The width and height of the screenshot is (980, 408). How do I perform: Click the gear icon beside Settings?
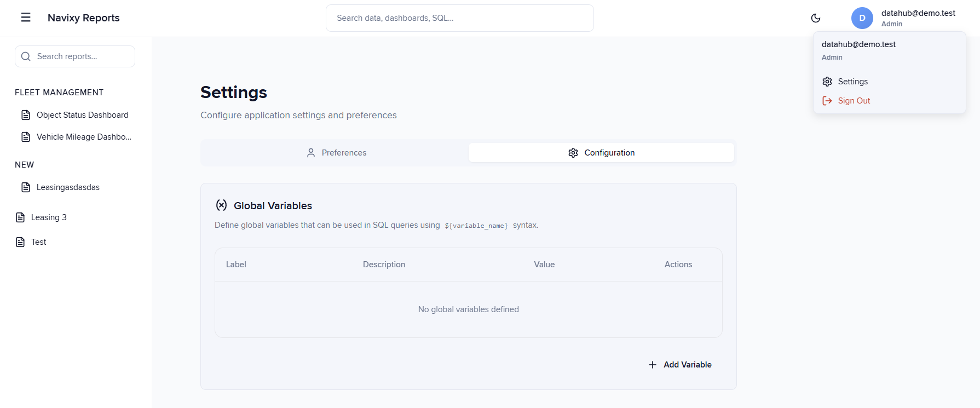pyautogui.click(x=827, y=82)
